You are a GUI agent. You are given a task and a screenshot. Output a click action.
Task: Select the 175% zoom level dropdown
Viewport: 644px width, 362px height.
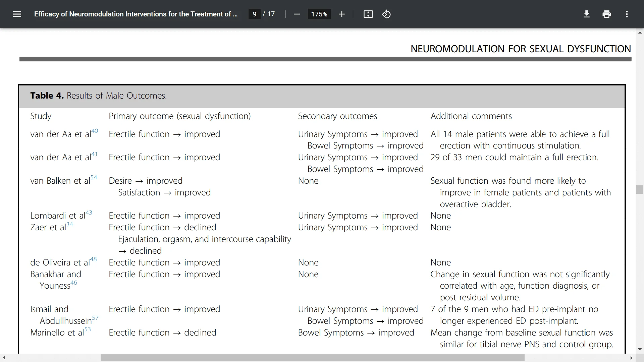(319, 14)
